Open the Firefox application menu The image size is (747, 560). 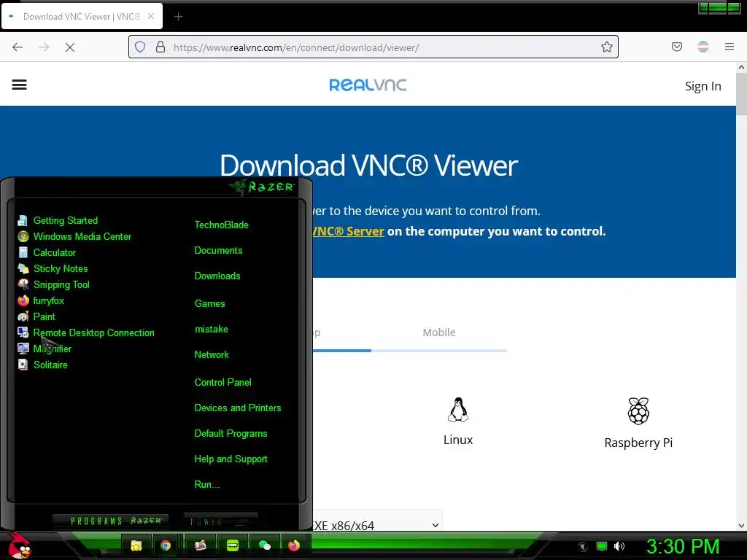point(729,47)
